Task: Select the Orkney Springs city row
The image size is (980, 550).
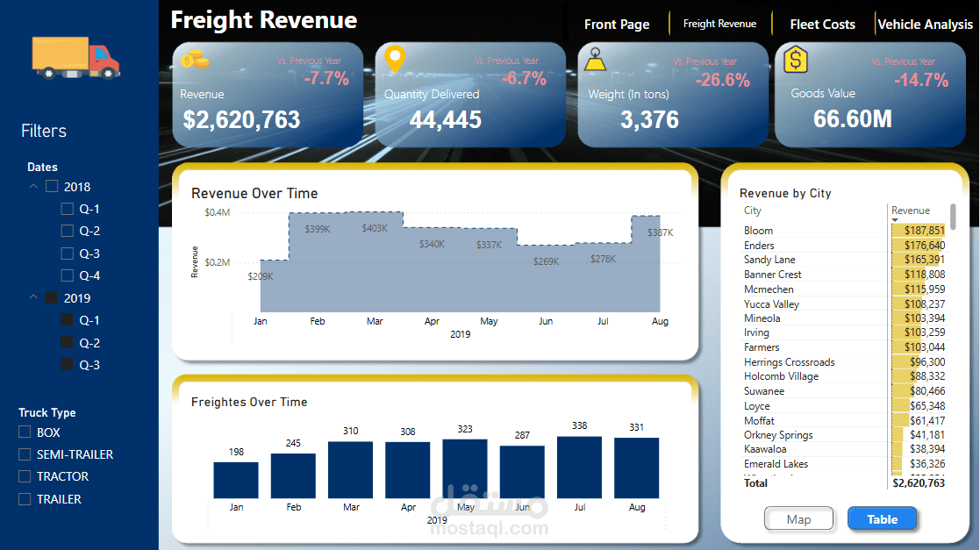Action: click(844, 435)
